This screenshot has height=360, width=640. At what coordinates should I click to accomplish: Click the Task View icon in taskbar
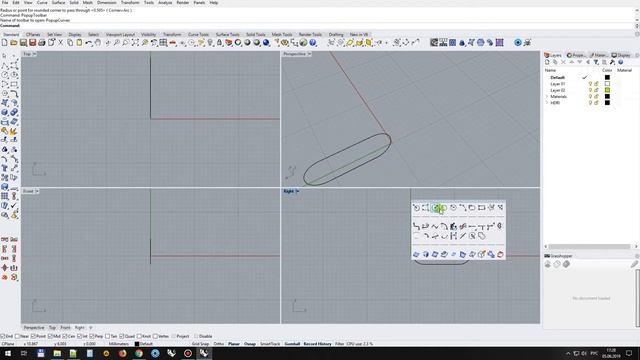[24, 353]
